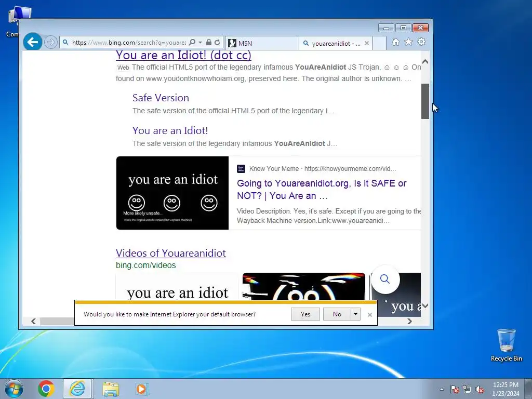Select the Recycle Bin desktop icon
Image resolution: width=532 pixels, height=399 pixels.
coord(506,345)
